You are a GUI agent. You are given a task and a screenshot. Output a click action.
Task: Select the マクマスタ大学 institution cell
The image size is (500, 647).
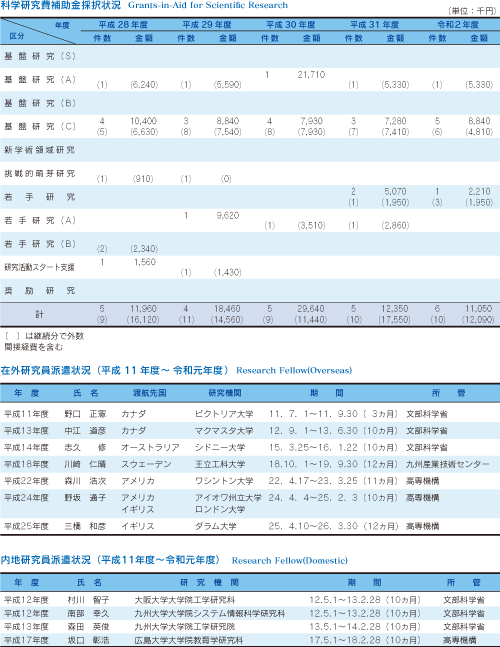coord(224,431)
